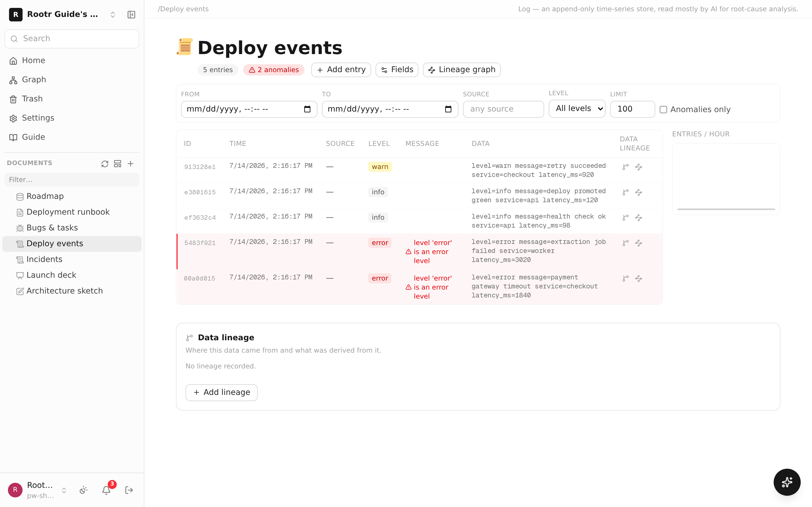Open data lineage for entry 913128e1
This screenshot has width=812, height=507.
625,167
